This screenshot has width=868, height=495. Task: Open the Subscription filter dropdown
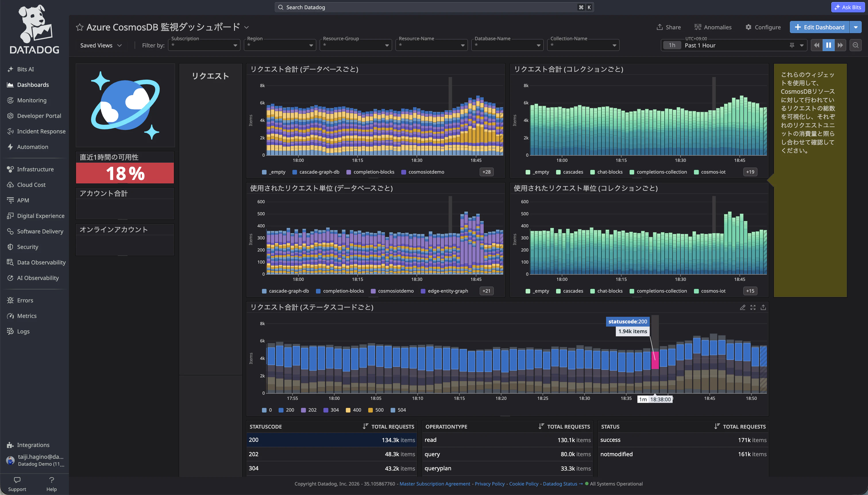204,45
